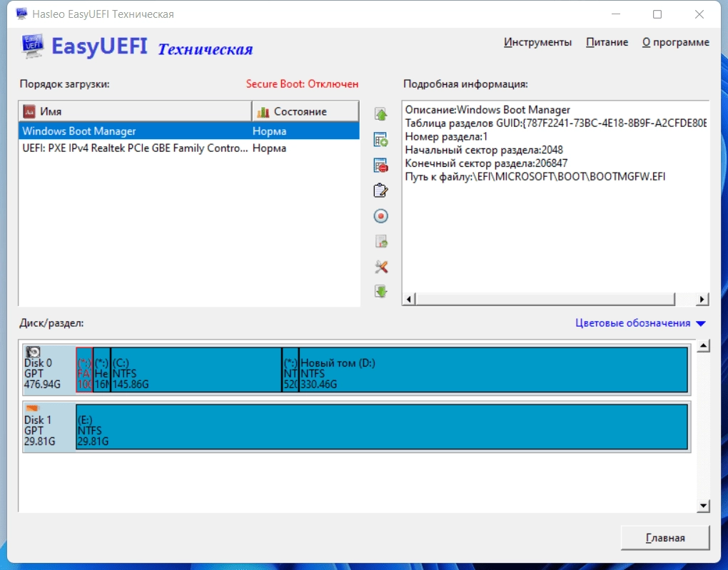Viewport: 728px width, 570px height.
Task: Click Норма status of PXE IPv4 entry
Action: pos(269,148)
